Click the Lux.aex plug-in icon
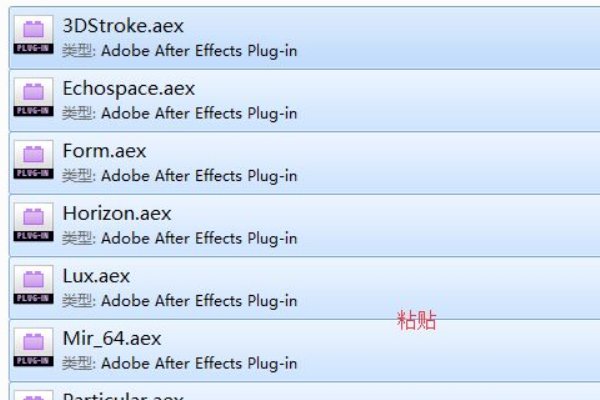Screen dimensions: 600x400 coord(34,286)
